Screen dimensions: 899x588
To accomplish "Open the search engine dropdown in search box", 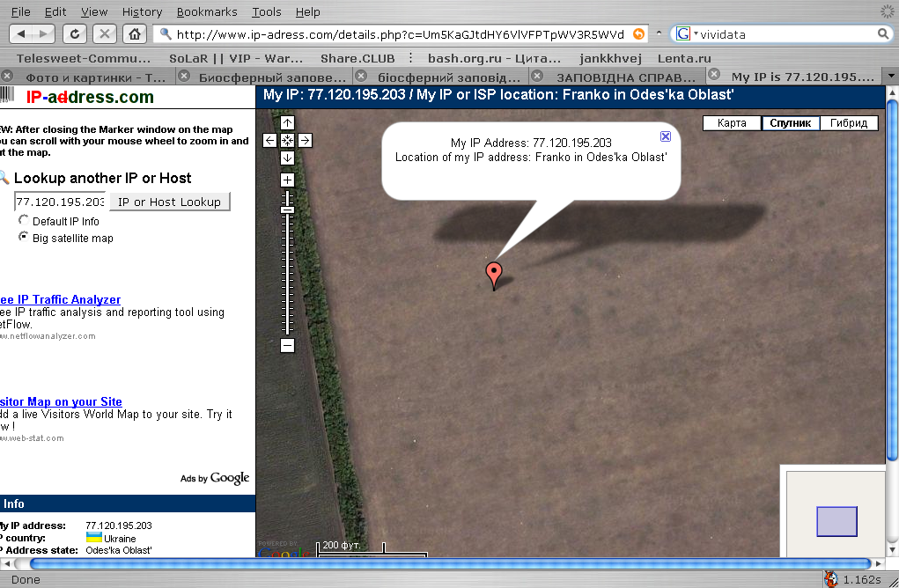I will (688, 34).
